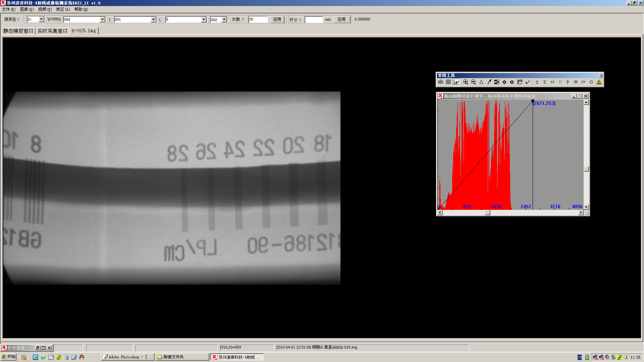Viewport: 644px width, 362px height.
Task: Click the histogram horizontal scrollbar thumb
Action: [x=488, y=213]
